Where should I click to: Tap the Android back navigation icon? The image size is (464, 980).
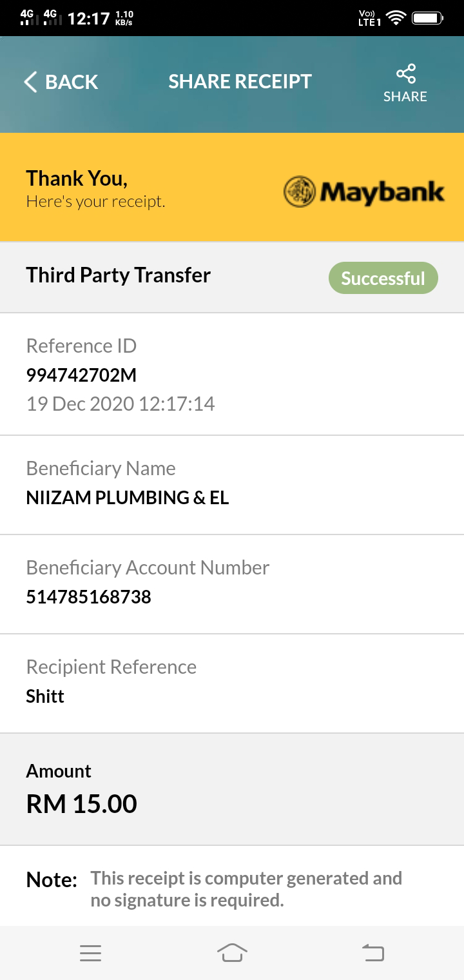click(373, 952)
